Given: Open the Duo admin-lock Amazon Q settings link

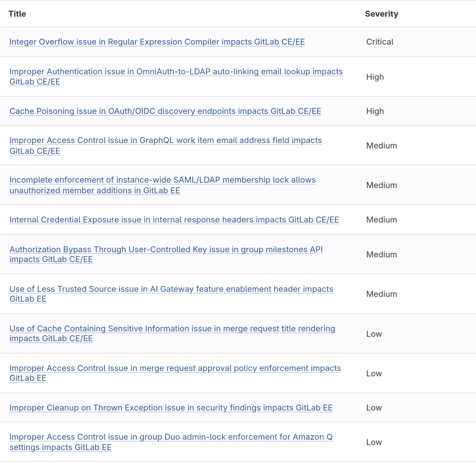Looking at the screenshot, I should 171,442.
